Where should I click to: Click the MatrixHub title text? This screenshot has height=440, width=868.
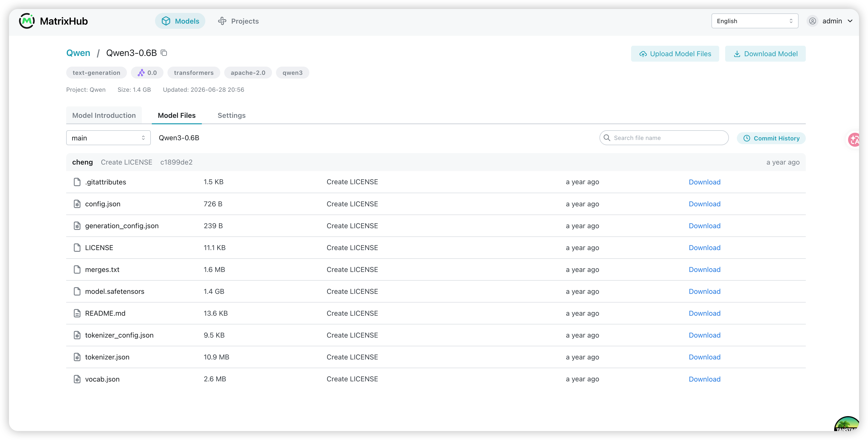point(64,21)
